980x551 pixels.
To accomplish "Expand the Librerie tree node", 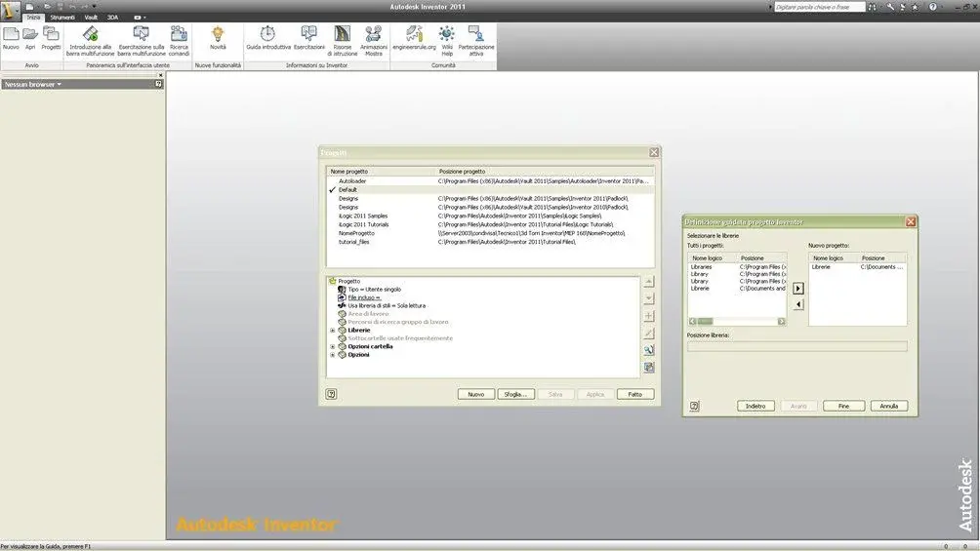I will click(333, 330).
